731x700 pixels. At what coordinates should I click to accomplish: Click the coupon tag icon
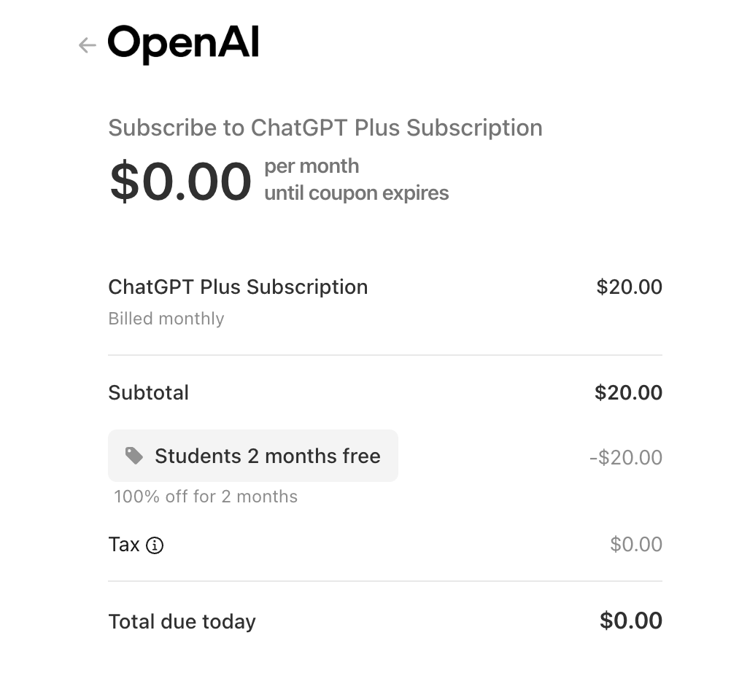coord(134,456)
